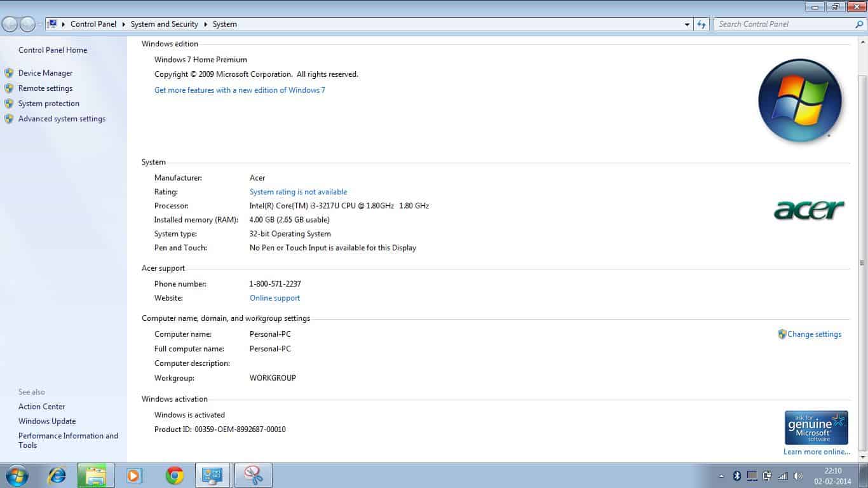Click the Refresh icon next to address bar
868x488 pixels.
(702, 24)
